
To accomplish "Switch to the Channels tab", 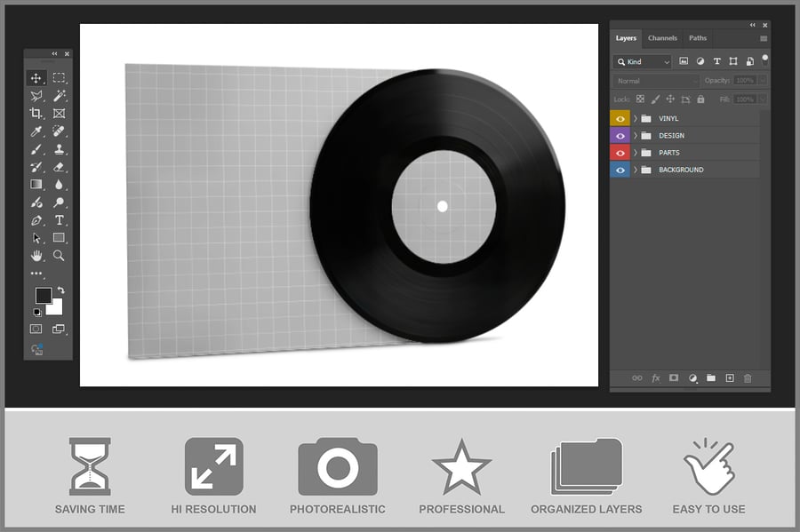I will [x=662, y=38].
